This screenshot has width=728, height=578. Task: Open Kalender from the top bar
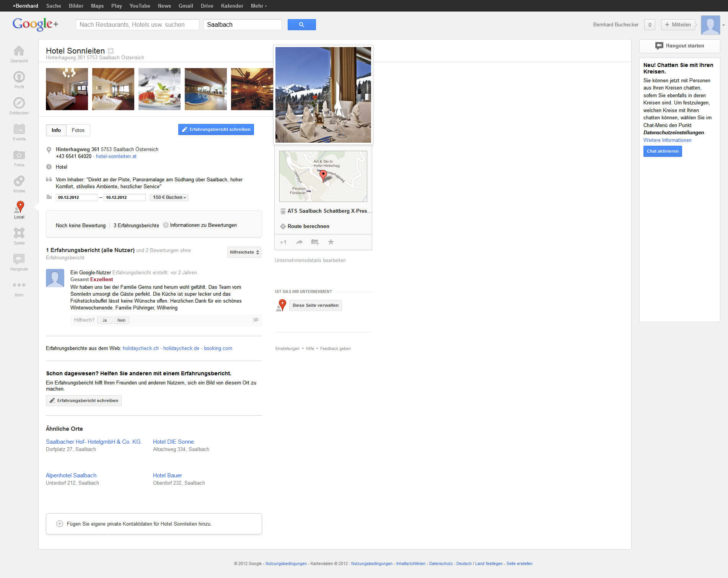232,6
